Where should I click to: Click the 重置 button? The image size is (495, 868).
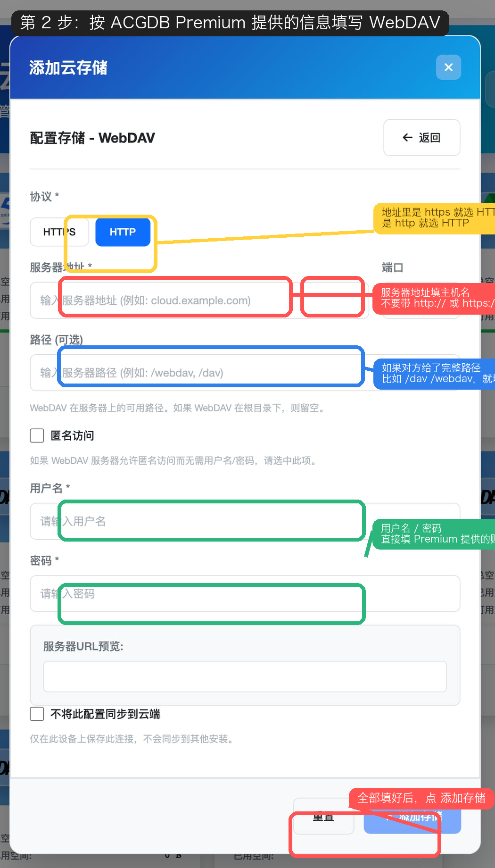(323, 816)
